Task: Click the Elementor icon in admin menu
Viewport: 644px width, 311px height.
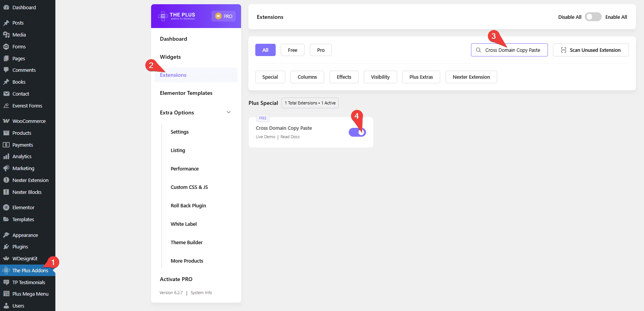Action: [x=6, y=207]
